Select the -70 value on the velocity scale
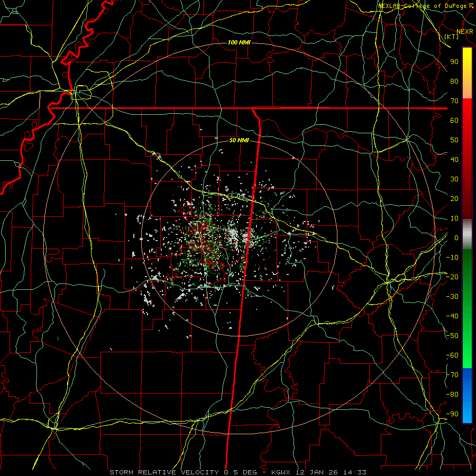This screenshot has height=476, width=476. [452, 375]
